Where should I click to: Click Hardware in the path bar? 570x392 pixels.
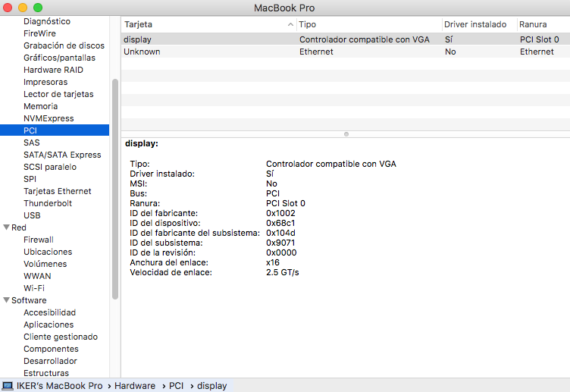click(x=135, y=385)
